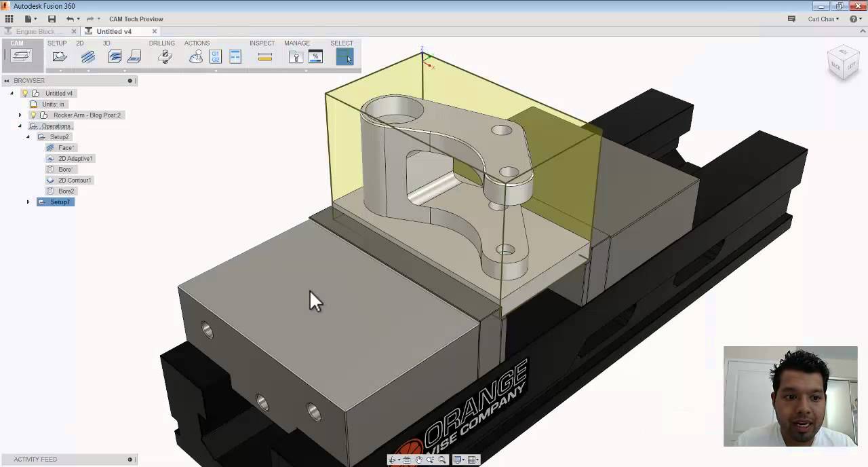
Task: Select the 3D pocket toolpath icon
Action: click(134, 57)
